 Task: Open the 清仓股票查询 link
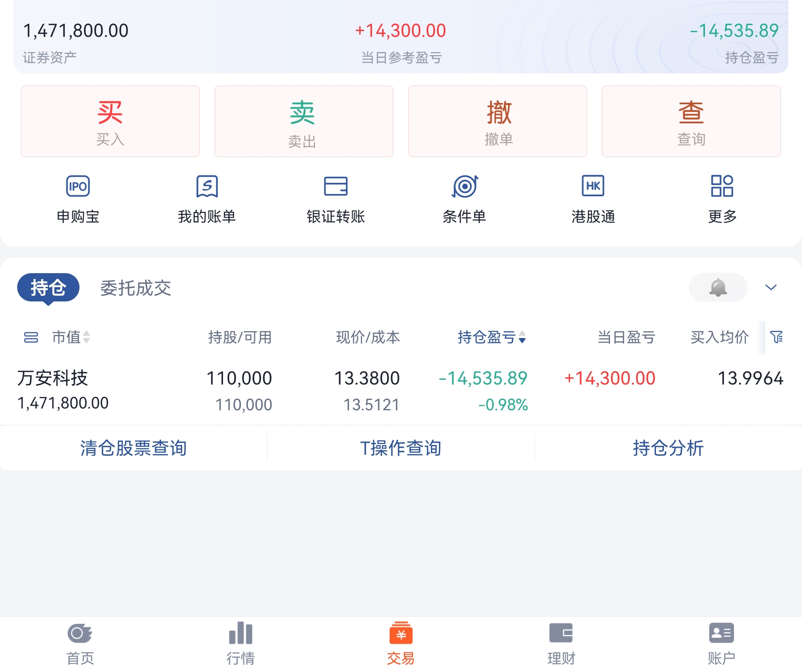pyautogui.click(x=133, y=448)
